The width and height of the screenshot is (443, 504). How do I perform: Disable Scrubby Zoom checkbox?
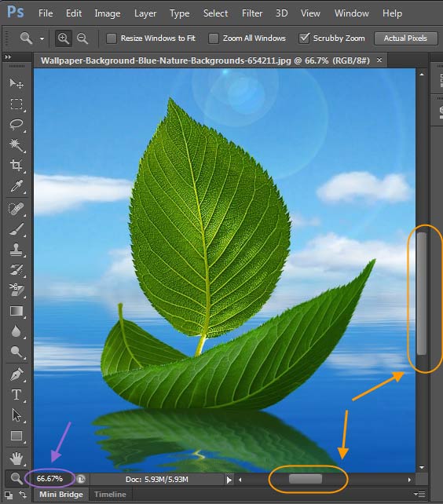tap(304, 38)
